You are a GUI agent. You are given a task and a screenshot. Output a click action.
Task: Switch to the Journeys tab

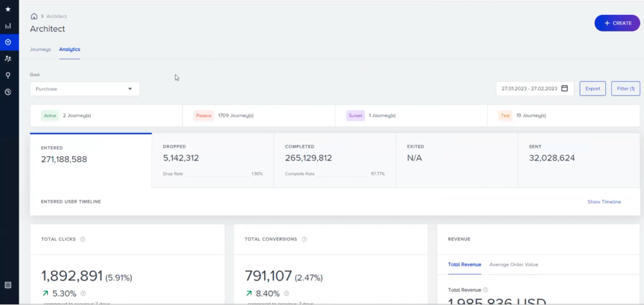point(40,49)
